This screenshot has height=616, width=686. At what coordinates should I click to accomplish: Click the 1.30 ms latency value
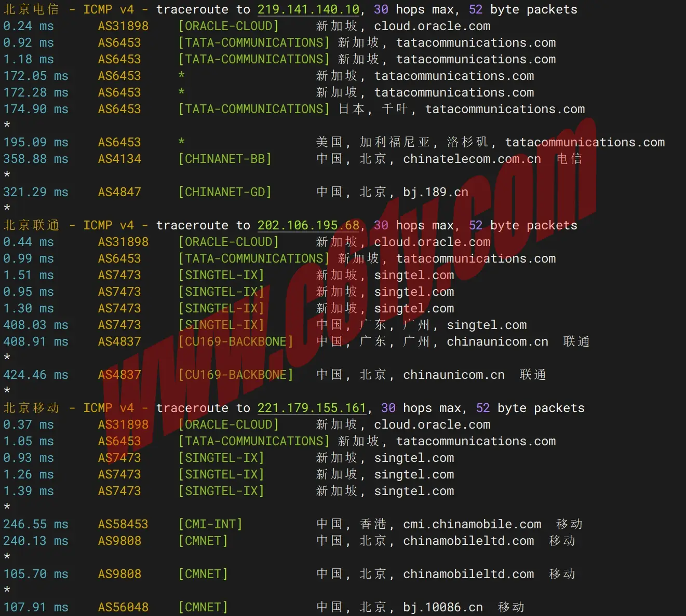point(29,308)
